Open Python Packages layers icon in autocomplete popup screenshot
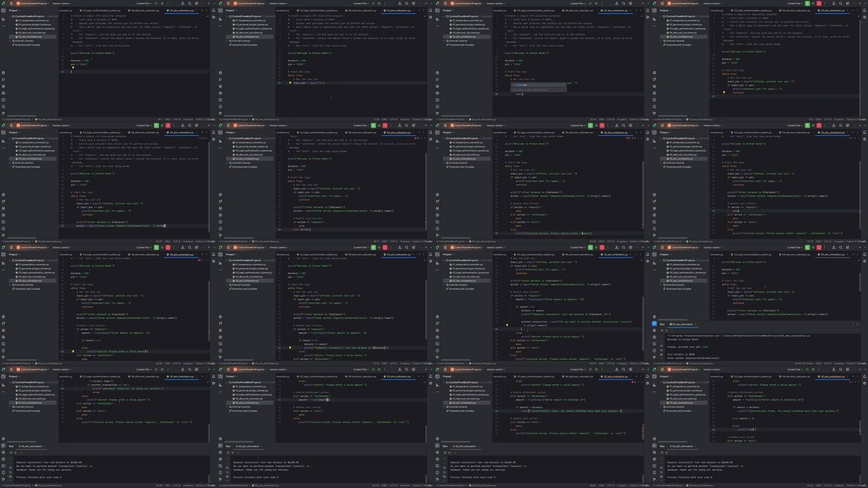This screenshot has height=488, width=868. point(437,86)
